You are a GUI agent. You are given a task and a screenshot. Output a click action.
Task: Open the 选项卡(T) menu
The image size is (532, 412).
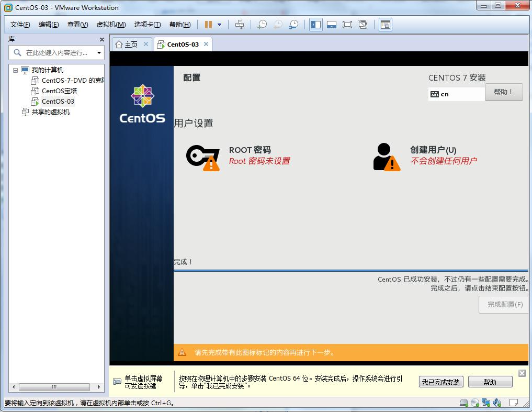coord(147,25)
